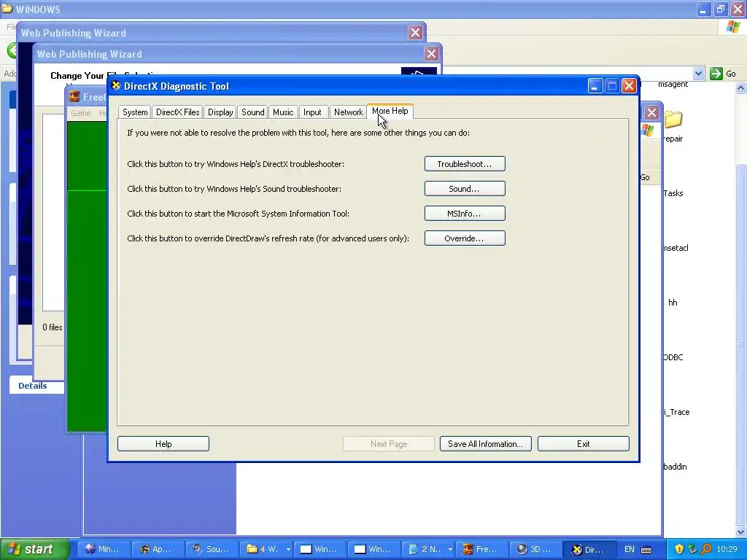
Task: Launch the DirectX Troubleshoot button
Action: (x=465, y=164)
